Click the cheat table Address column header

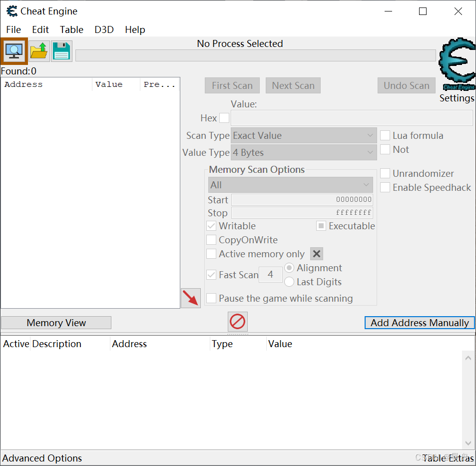click(160, 344)
